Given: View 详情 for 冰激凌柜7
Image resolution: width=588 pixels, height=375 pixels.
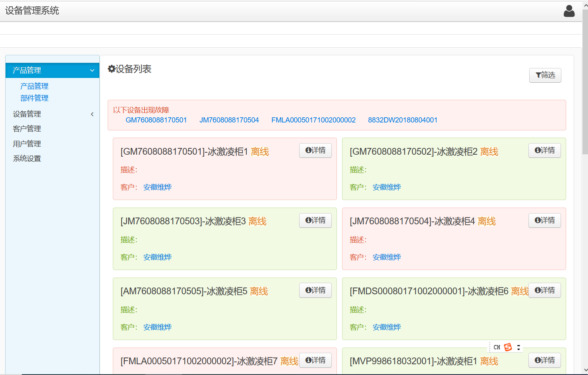Looking at the screenshot, I should (x=315, y=360).
